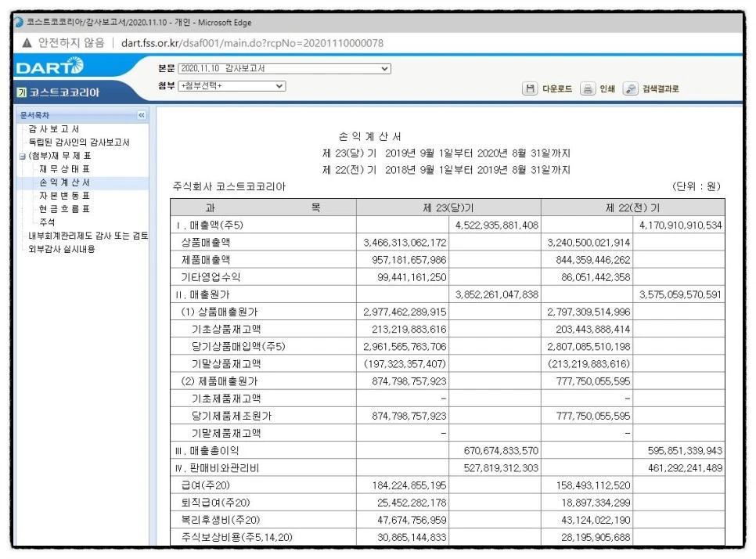Click value 461,292,241,489
This screenshot has height=559, width=756.
click(x=685, y=468)
